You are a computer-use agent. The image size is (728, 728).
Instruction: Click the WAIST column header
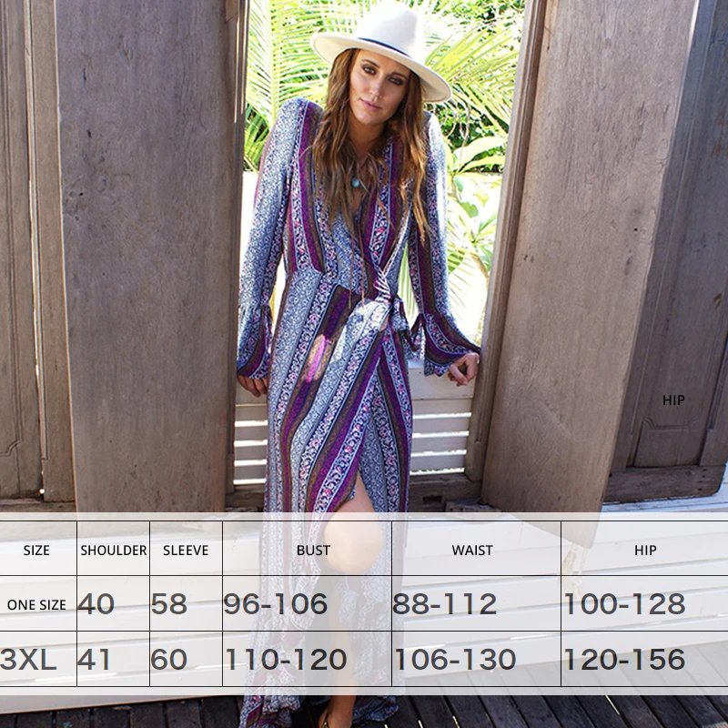(x=472, y=551)
